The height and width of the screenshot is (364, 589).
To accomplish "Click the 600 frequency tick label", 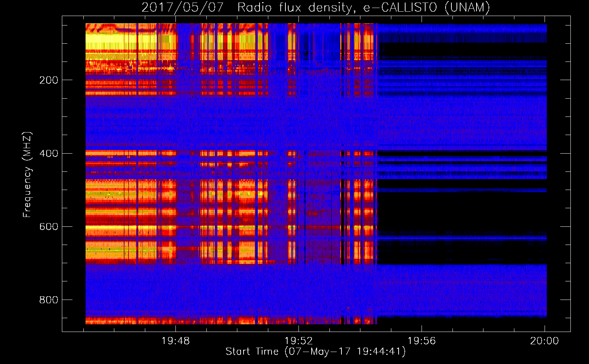I will click(49, 226).
